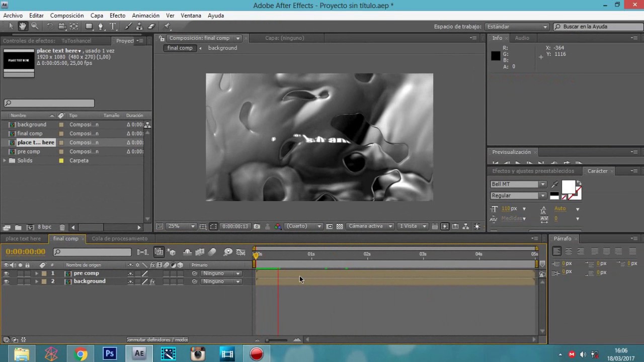Show channel options via RGB icon

[278, 226]
